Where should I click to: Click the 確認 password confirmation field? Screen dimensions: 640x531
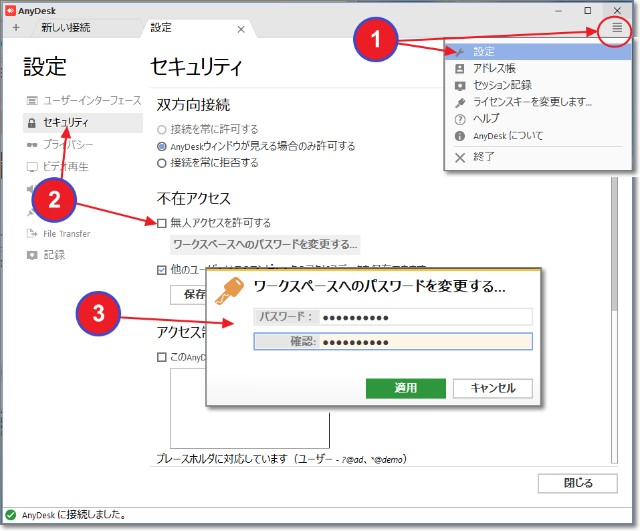pyautogui.click(x=425, y=341)
